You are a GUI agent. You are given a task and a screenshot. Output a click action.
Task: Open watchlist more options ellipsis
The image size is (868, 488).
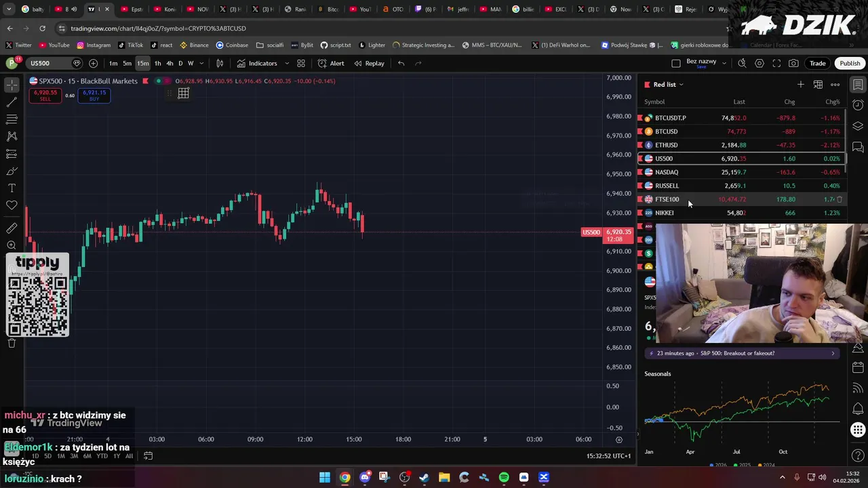click(x=835, y=85)
